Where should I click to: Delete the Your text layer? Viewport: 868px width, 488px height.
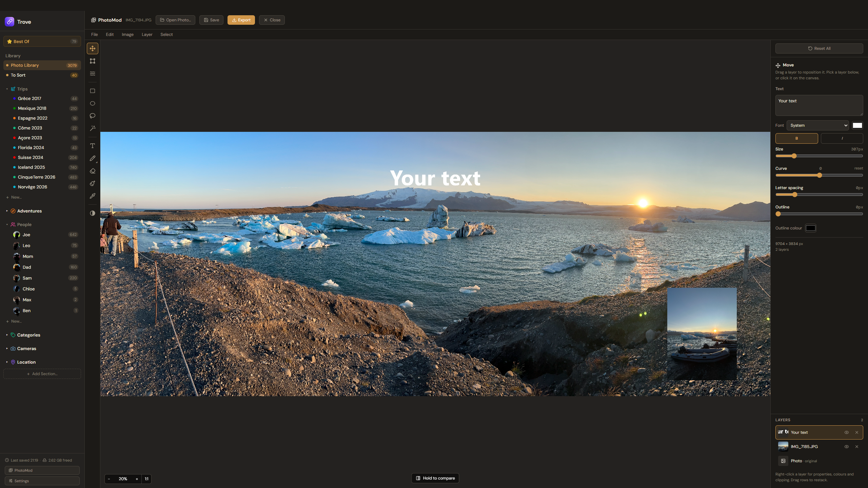tap(857, 432)
